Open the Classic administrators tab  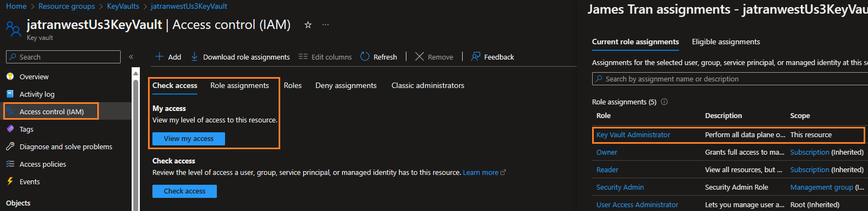point(428,86)
